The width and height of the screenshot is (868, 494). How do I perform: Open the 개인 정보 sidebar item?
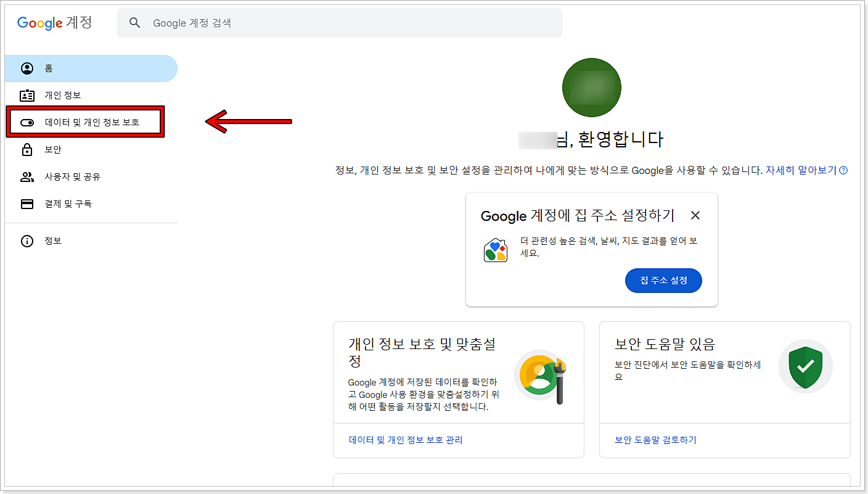click(91, 95)
